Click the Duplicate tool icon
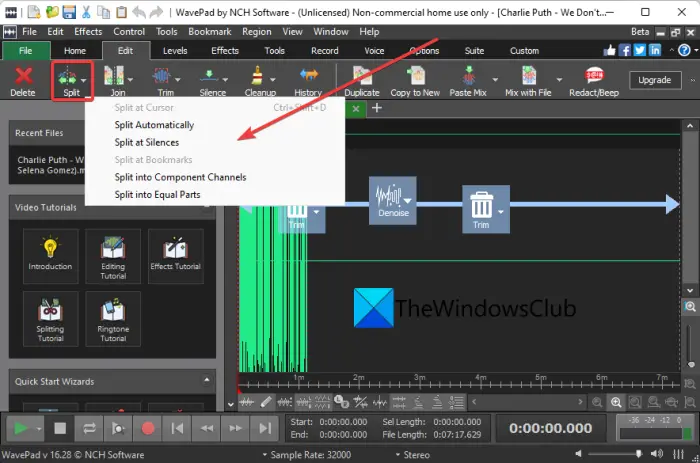This screenshot has width=700, height=463. coord(362,76)
